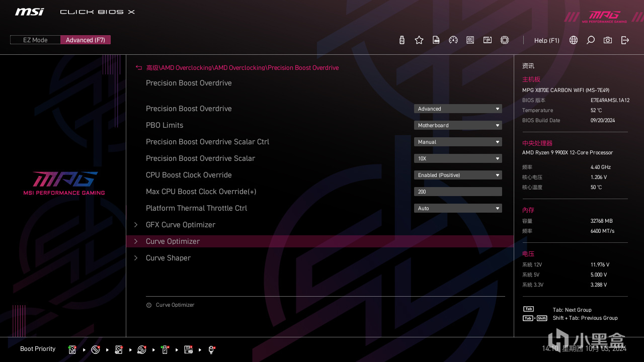Select the network cable boot device icon

(x=211, y=349)
